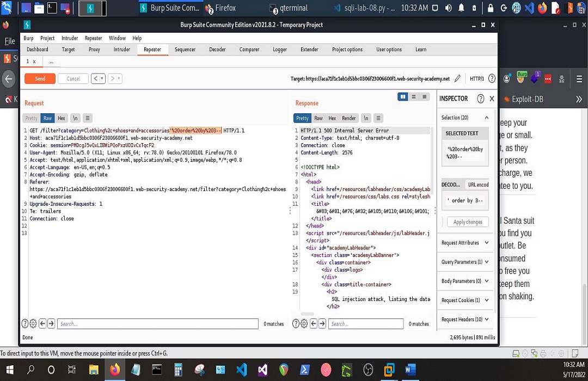Screen dimensions: 588x381
Task: Click request search input field
Action: click(x=158, y=324)
